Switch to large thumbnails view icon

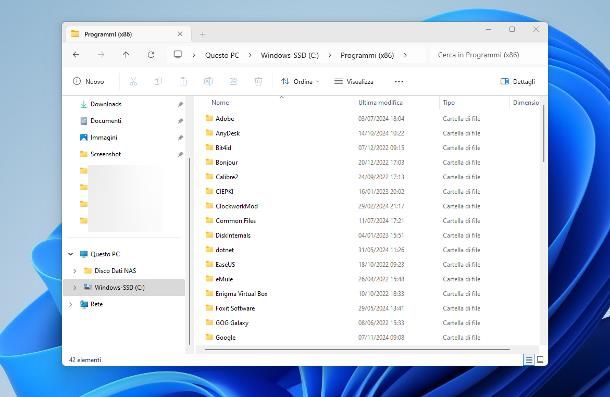coord(540,360)
